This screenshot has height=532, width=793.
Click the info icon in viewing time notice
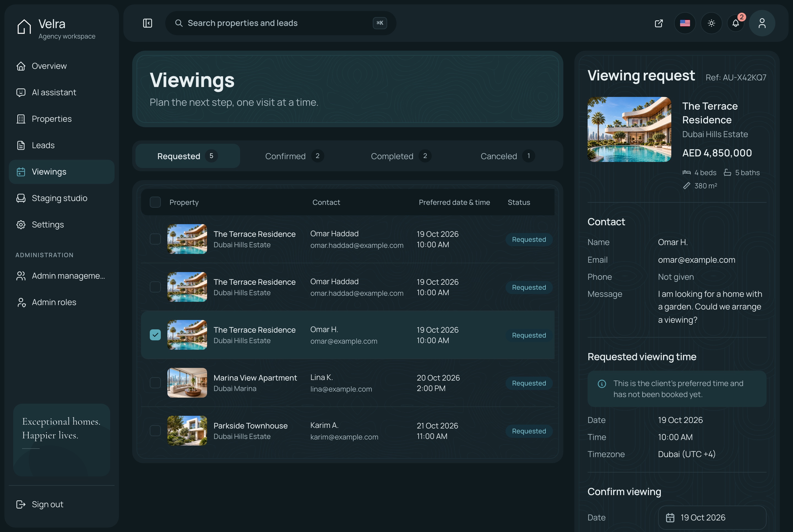pos(602,384)
